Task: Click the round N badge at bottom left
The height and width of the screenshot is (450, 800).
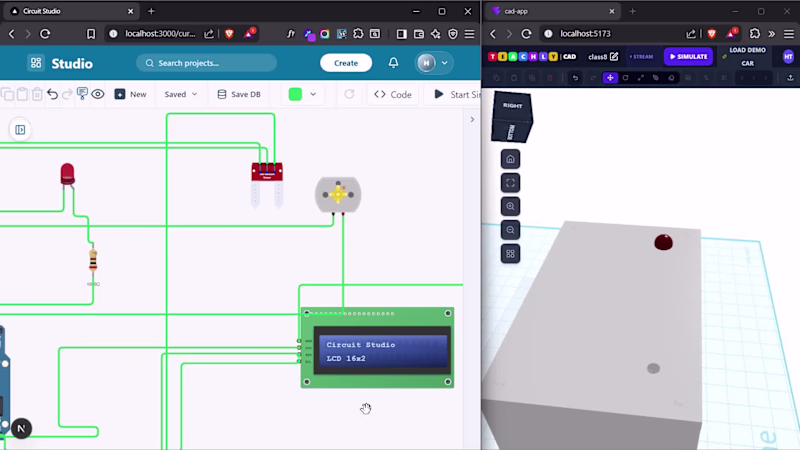Action: coord(21,429)
